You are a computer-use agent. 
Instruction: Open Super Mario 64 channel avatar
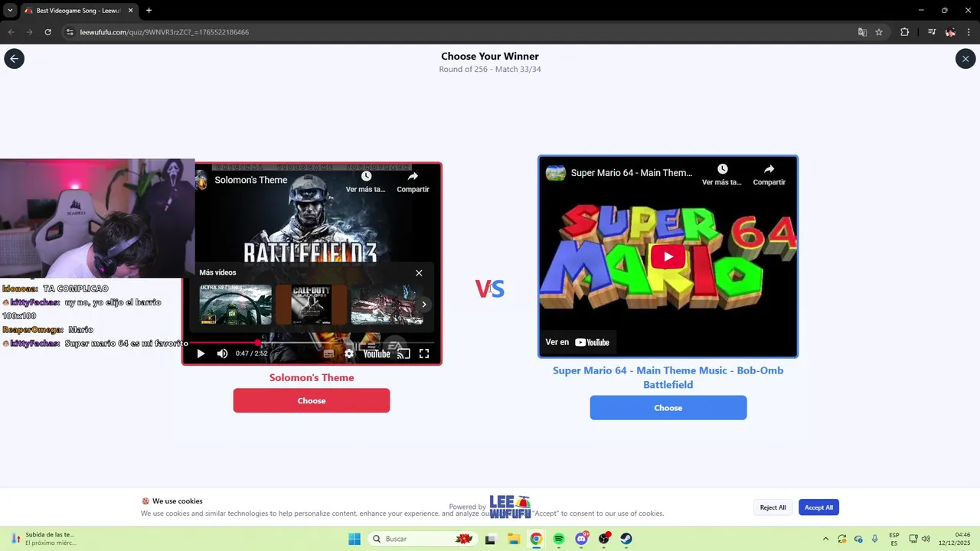point(556,172)
